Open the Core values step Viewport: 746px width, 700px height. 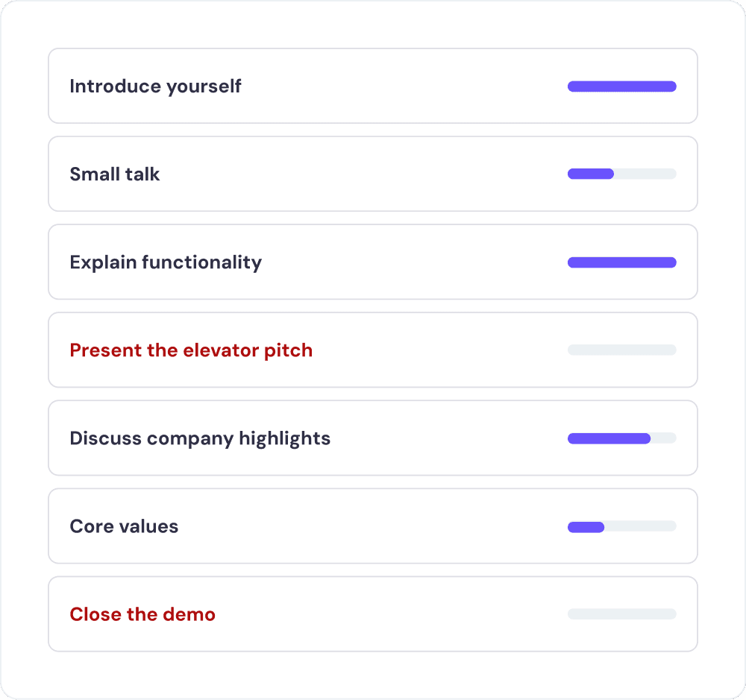pyautogui.click(x=373, y=526)
